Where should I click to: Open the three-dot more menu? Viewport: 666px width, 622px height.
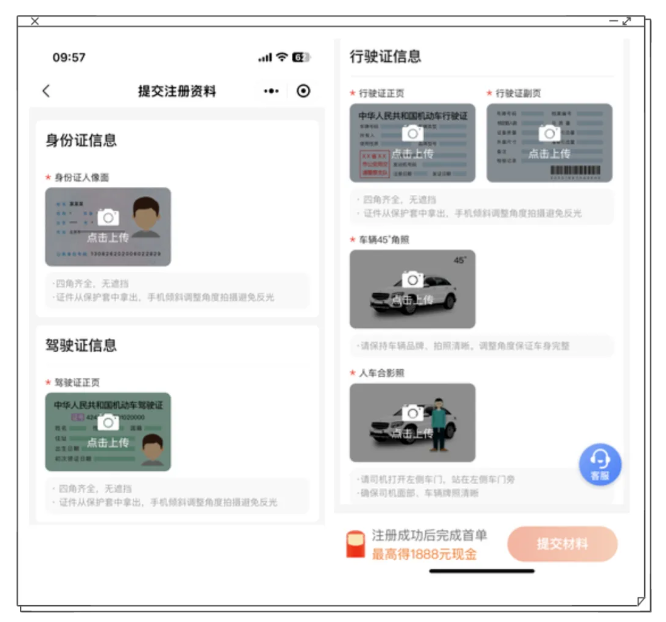pos(271,91)
